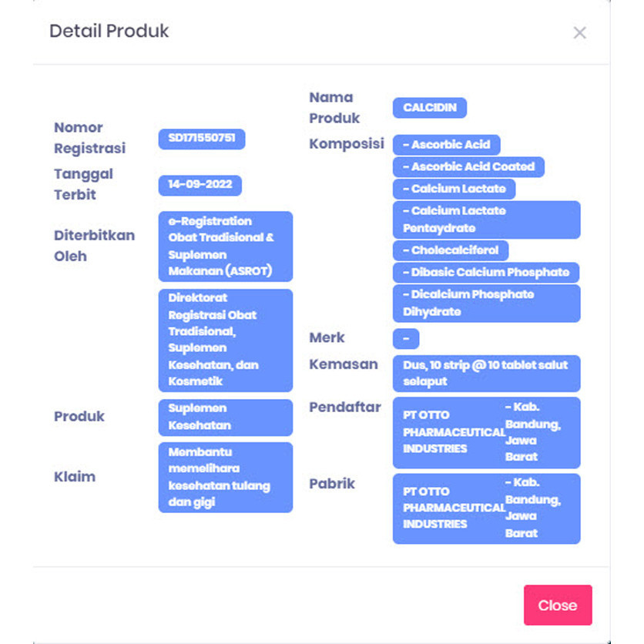Click the Direktorat Registrasi Obat Tradisional badge
Viewport: 644px width, 644px height.
[226, 340]
